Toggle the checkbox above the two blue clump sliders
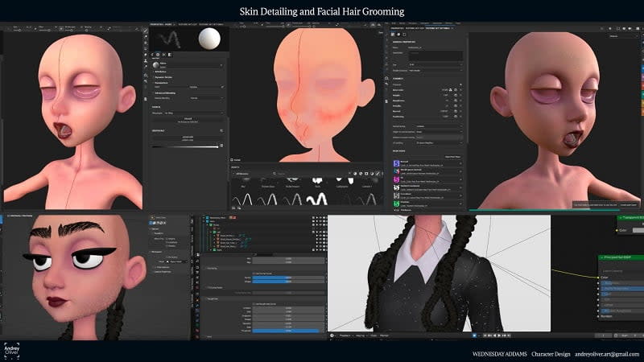This screenshot has height=362, width=644. point(254,274)
